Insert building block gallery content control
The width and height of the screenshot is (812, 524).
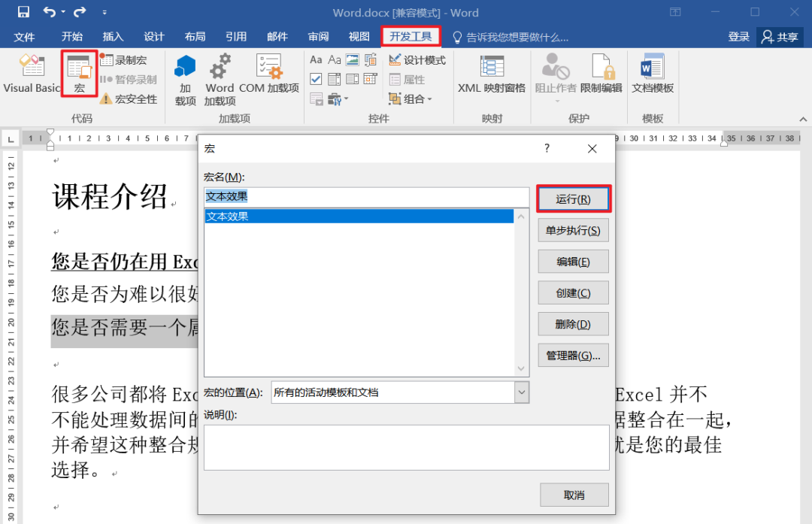pyautogui.click(x=371, y=59)
